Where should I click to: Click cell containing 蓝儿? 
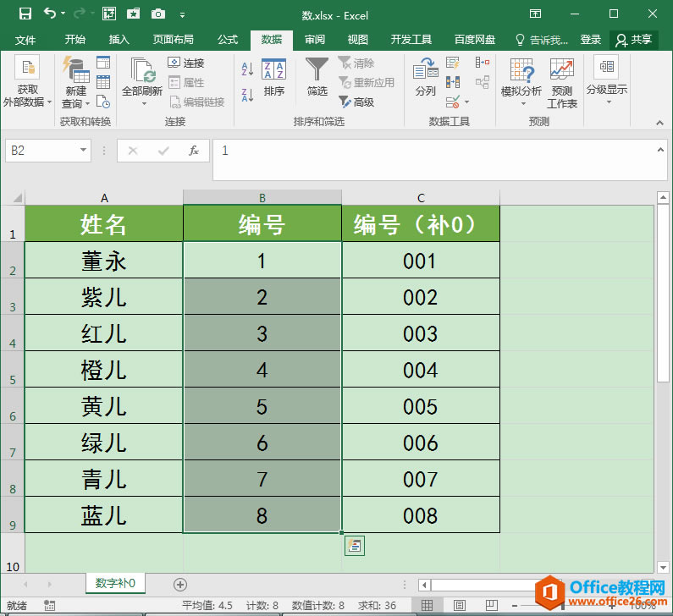click(x=104, y=514)
